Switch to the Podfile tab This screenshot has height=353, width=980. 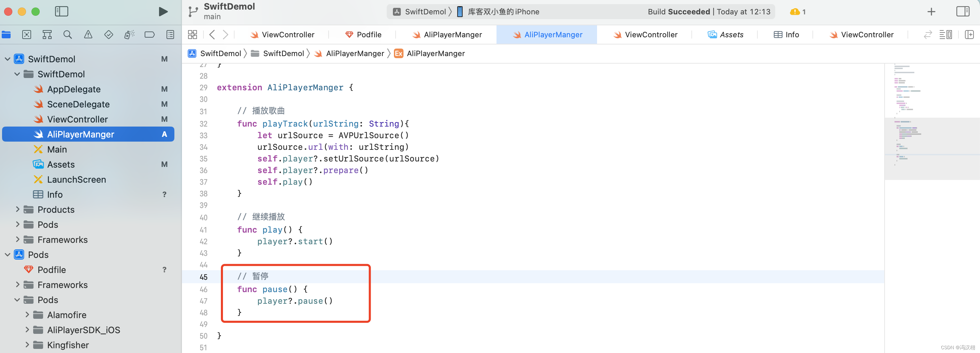point(363,35)
